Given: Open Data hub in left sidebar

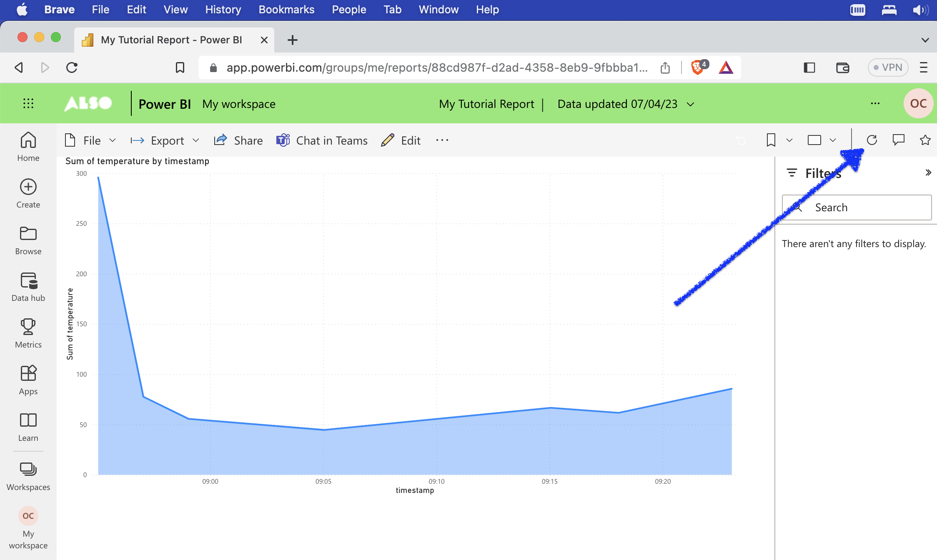Looking at the screenshot, I should click(x=28, y=287).
